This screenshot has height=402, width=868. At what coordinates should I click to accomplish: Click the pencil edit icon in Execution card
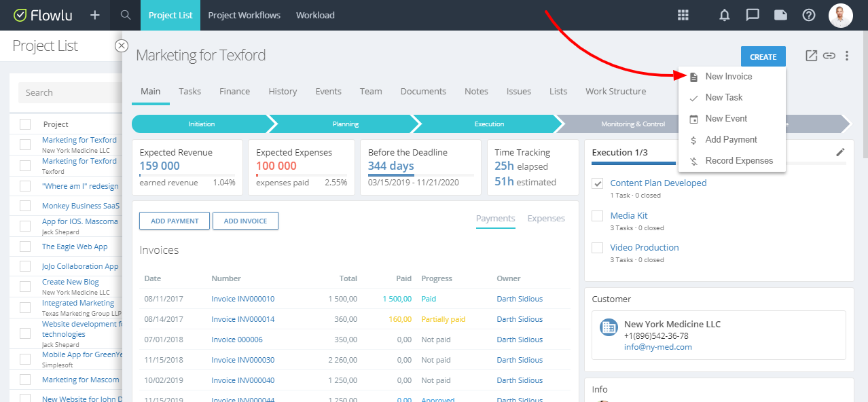tap(840, 152)
